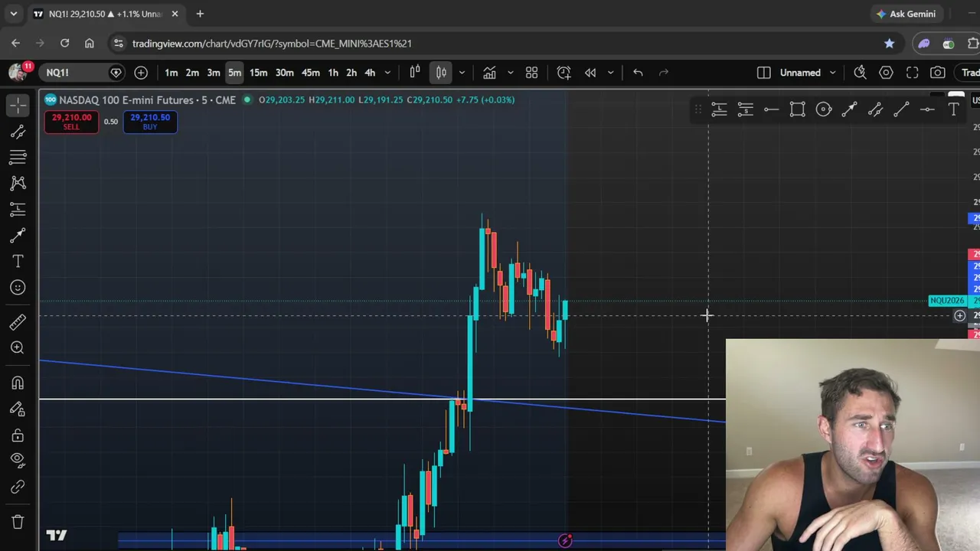Expand the timeframe interval dropdown
The height and width of the screenshot is (551, 980).
click(387, 73)
